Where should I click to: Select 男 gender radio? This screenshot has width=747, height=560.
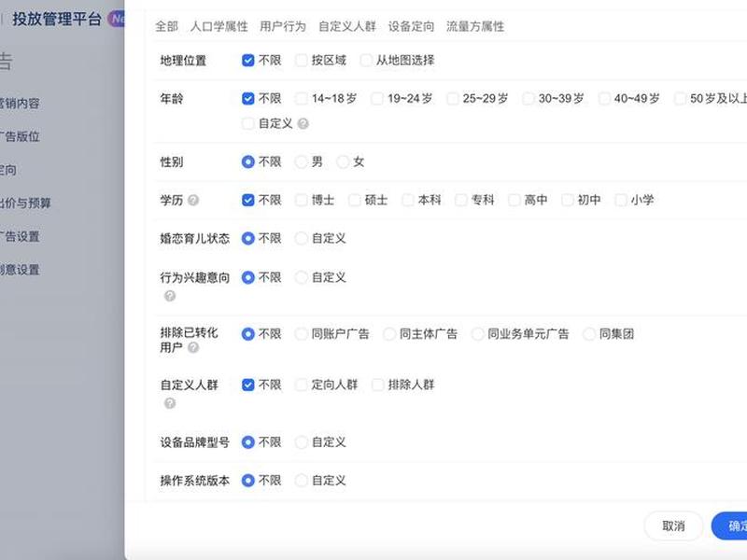[301, 161]
